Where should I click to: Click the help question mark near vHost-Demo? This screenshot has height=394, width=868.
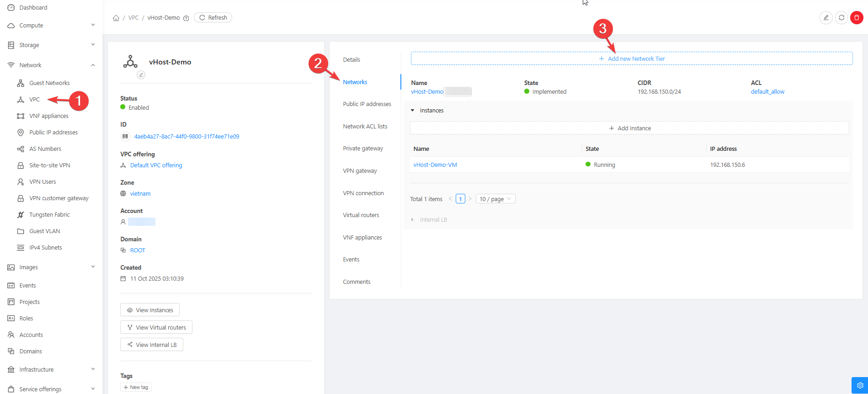click(186, 18)
